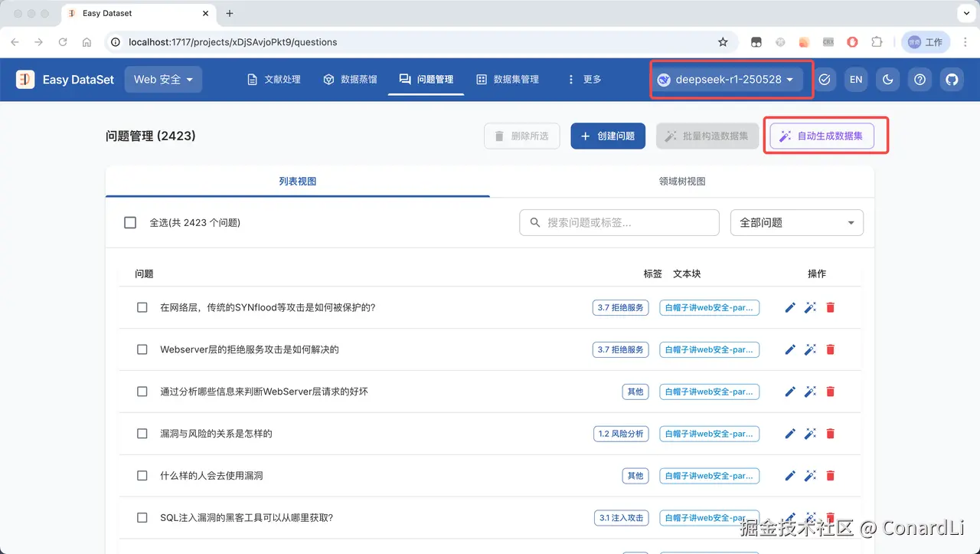The height and width of the screenshot is (554, 980).
Task: Generate dataset for SYNflood question wand icon
Action: pos(810,307)
